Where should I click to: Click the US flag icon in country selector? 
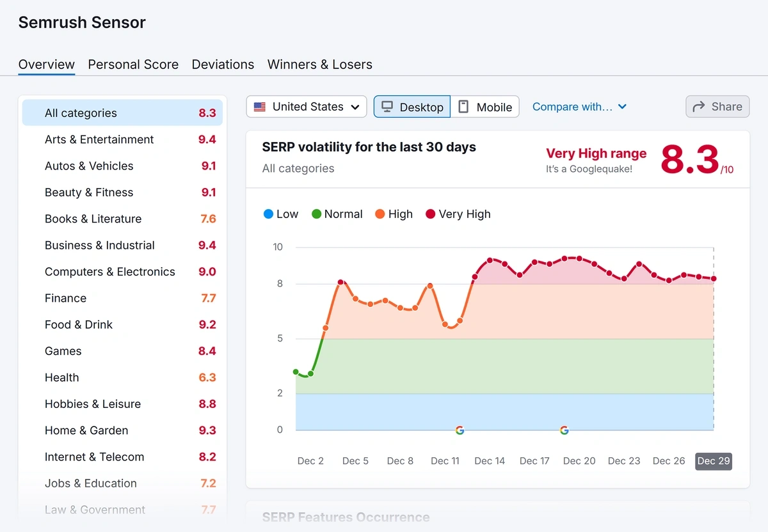pos(260,107)
